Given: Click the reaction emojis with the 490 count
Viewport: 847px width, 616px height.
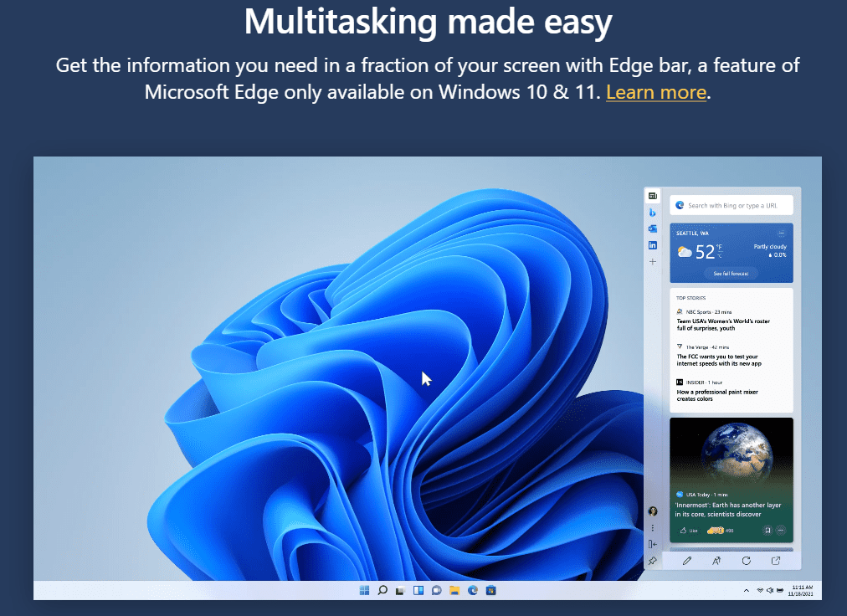Looking at the screenshot, I should tap(720, 531).
